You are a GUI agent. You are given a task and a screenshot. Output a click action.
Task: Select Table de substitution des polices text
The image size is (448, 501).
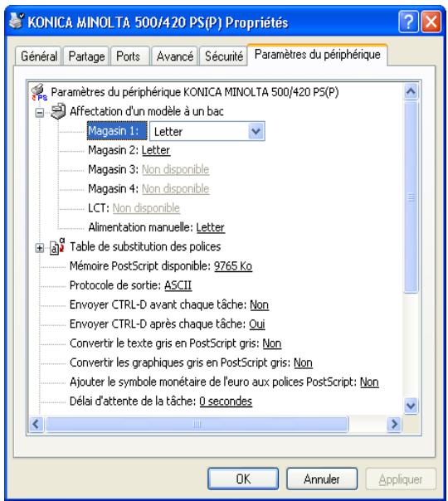point(145,246)
